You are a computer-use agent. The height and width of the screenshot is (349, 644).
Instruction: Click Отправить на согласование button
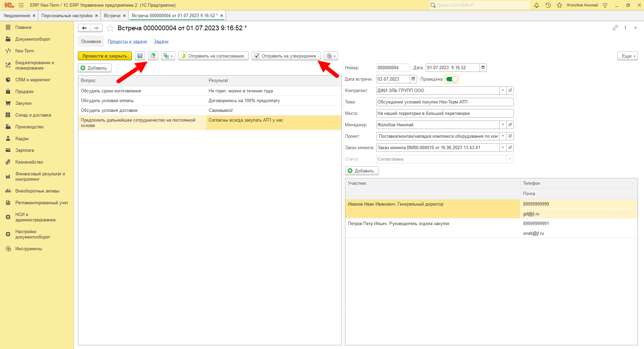[x=213, y=56]
